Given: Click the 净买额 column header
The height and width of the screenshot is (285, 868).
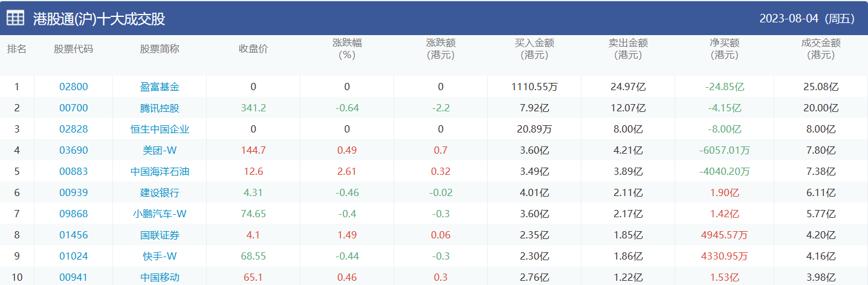Looking at the screenshot, I should click(724, 49).
